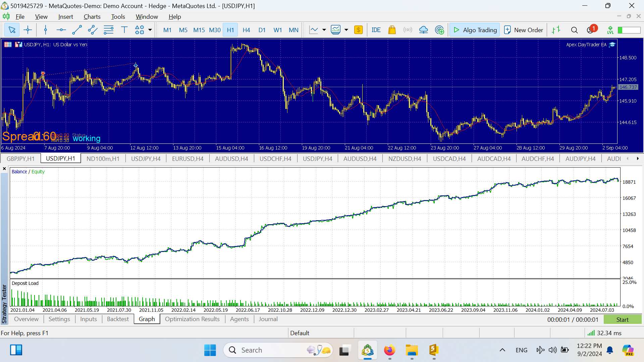
Task: Open a New Order
Action: pyautogui.click(x=523, y=30)
